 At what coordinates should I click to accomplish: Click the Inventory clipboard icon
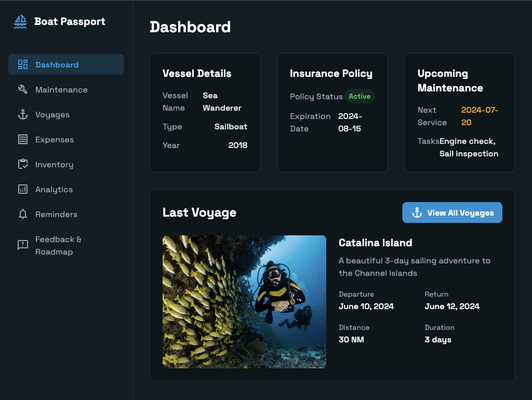(x=22, y=164)
